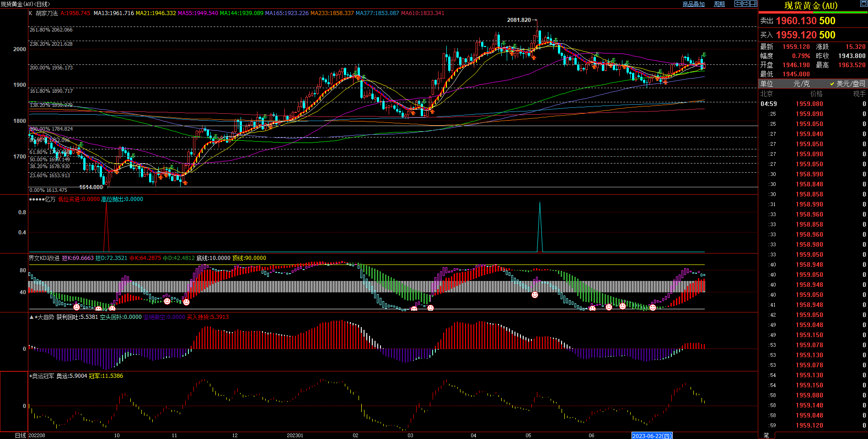This screenshot has width=868, height=439.
Task: Click the right arrow navigation icon
Action: pyautogui.click(x=745, y=4)
